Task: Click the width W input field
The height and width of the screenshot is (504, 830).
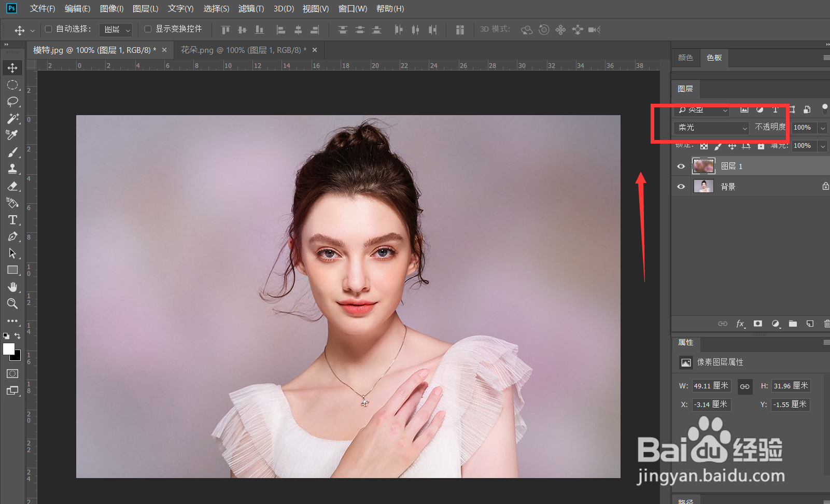Action: point(711,386)
